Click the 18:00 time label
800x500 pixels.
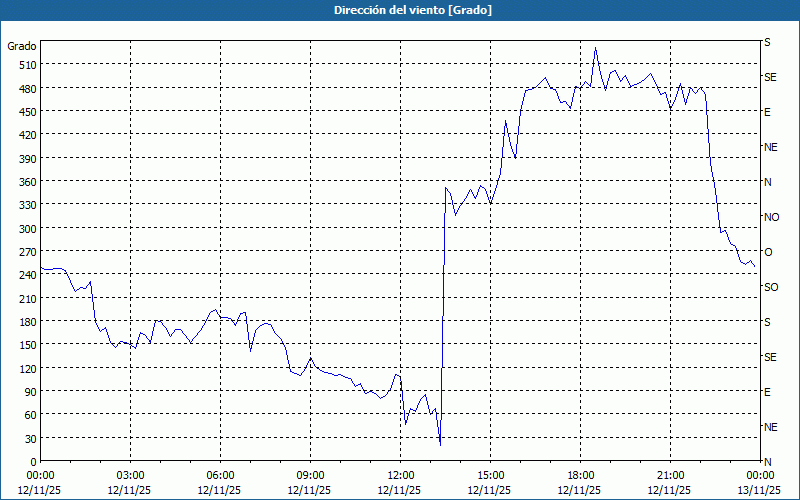point(581,476)
